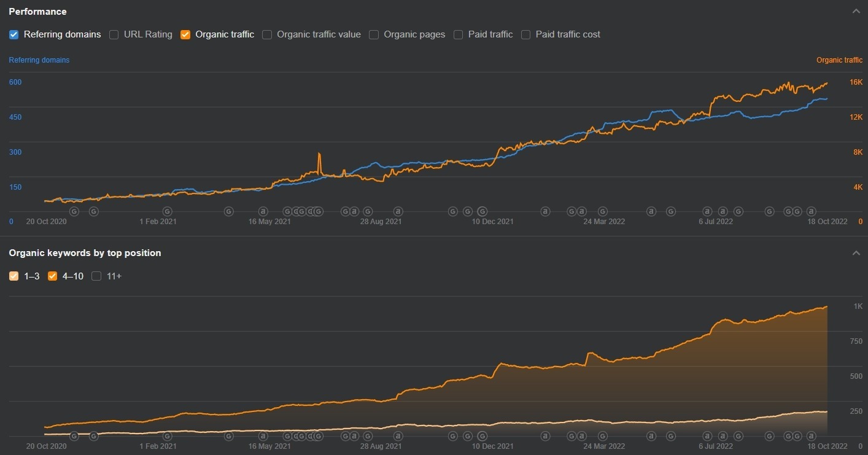The width and height of the screenshot is (868, 455).
Task: Open Ahrefs marker above 16 May 2021, Performance chart
Action: click(263, 211)
